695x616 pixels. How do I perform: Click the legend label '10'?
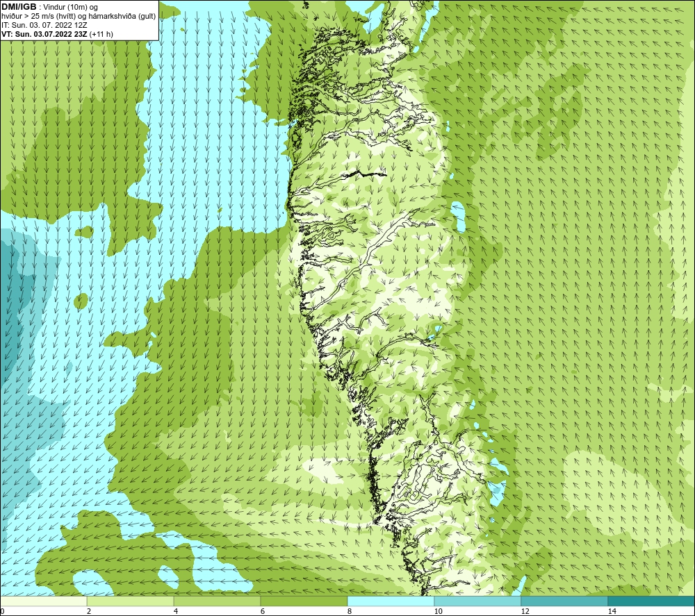pyautogui.click(x=438, y=612)
